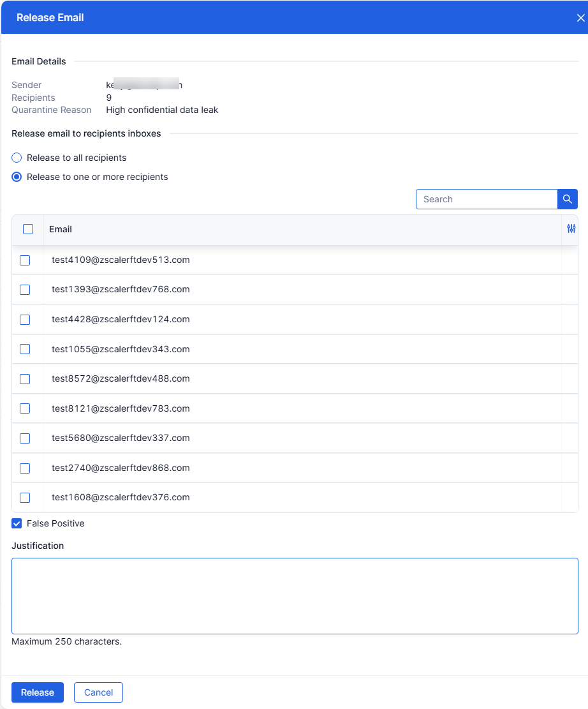Check test4428@zscalerftdev124.com recipient
Screen dimensions: 588x709
coord(25,320)
